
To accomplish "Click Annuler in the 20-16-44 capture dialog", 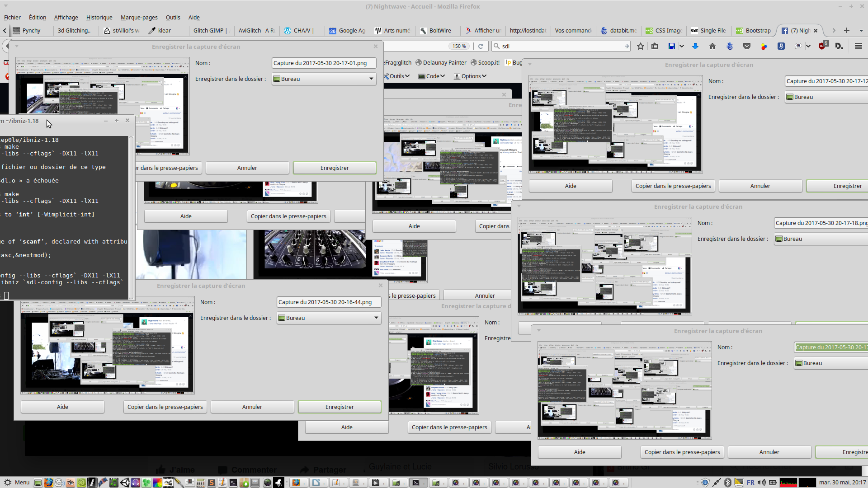I will click(252, 407).
